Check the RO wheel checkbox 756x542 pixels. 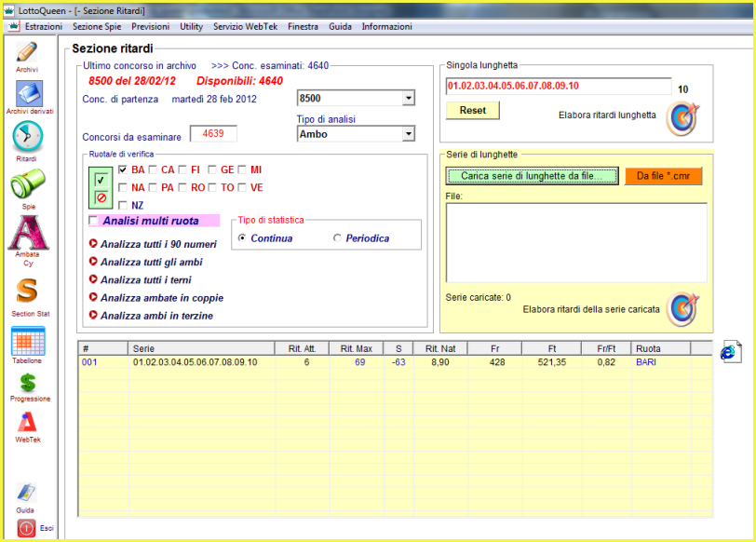point(182,187)
